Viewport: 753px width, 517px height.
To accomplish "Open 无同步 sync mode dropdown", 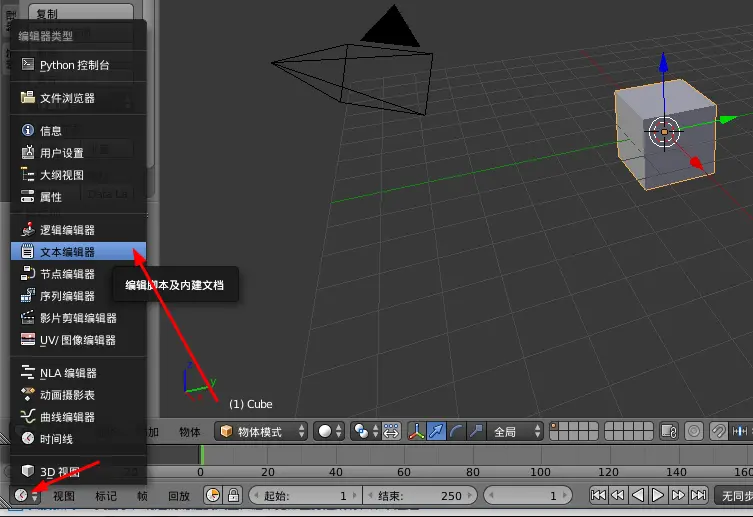I will tap(733, 495).
